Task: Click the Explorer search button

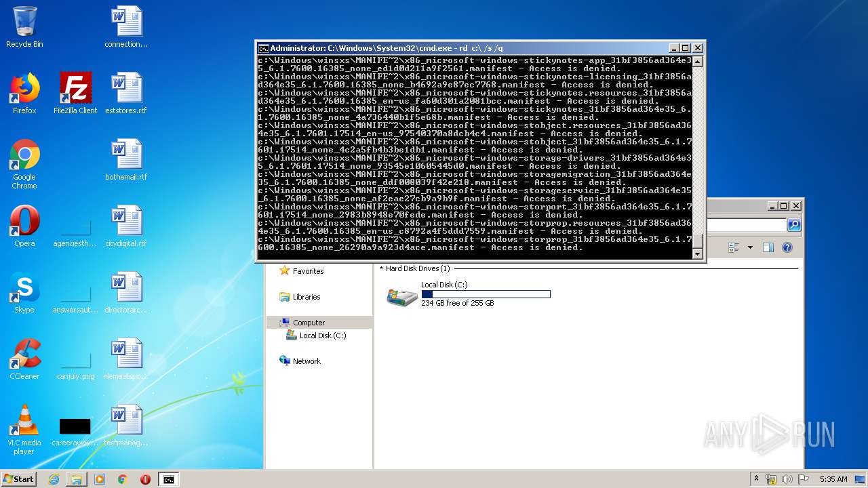Action: click(794, 225)
